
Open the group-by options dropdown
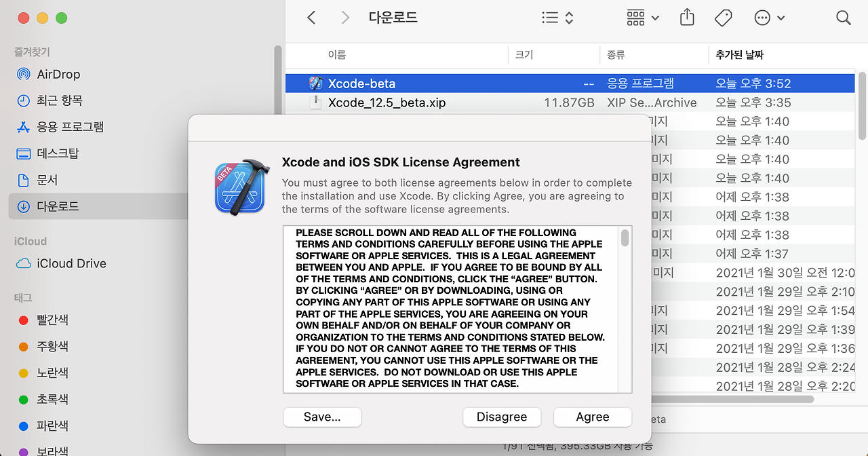tap(643, 18)
